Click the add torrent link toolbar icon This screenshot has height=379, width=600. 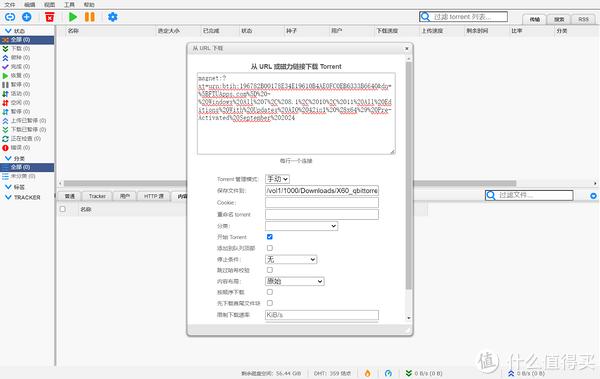(x=10, y=17)
